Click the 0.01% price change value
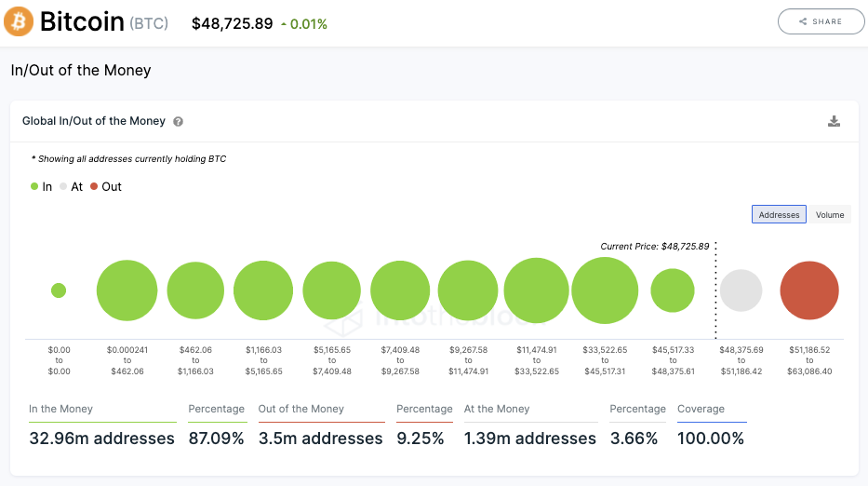868x486 pixels. (308, 24)
